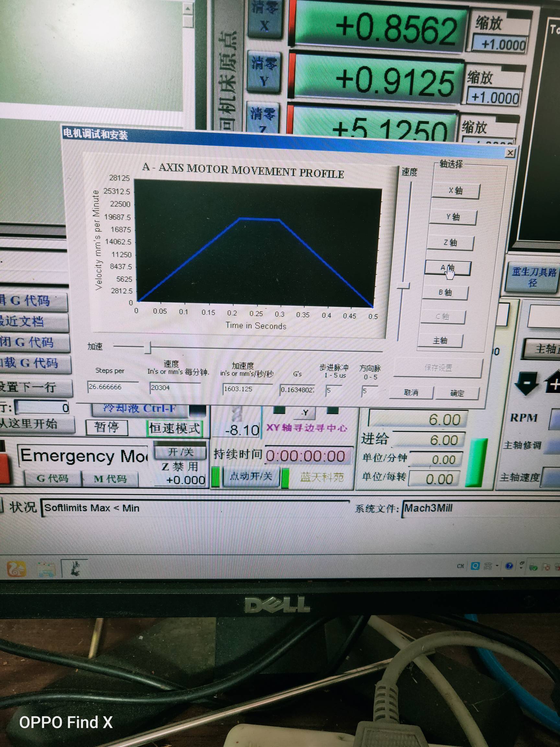The image size is (560, 747).
Task: Click the Mach3 mill taskbar icon
Action: (x=75, y=568)
